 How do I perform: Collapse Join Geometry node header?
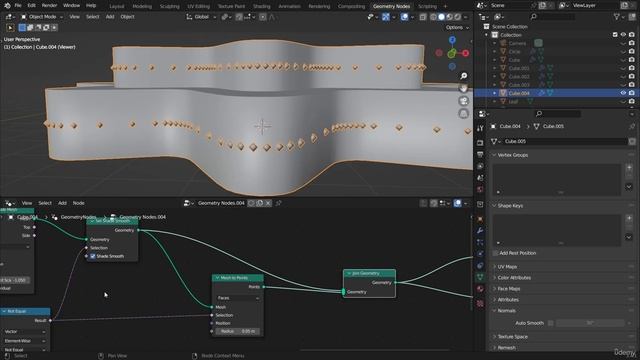[349, 273]
